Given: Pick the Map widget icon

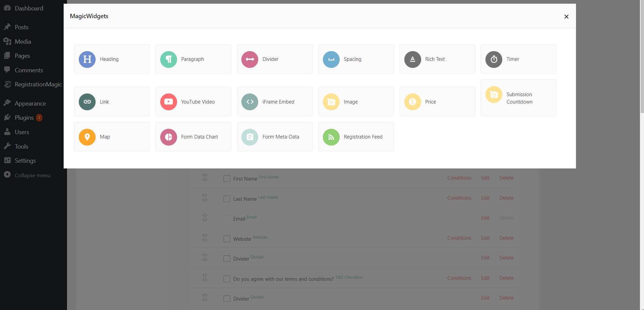Looking at the screenshot, I should pyautogui.click(x=87, y=137).
